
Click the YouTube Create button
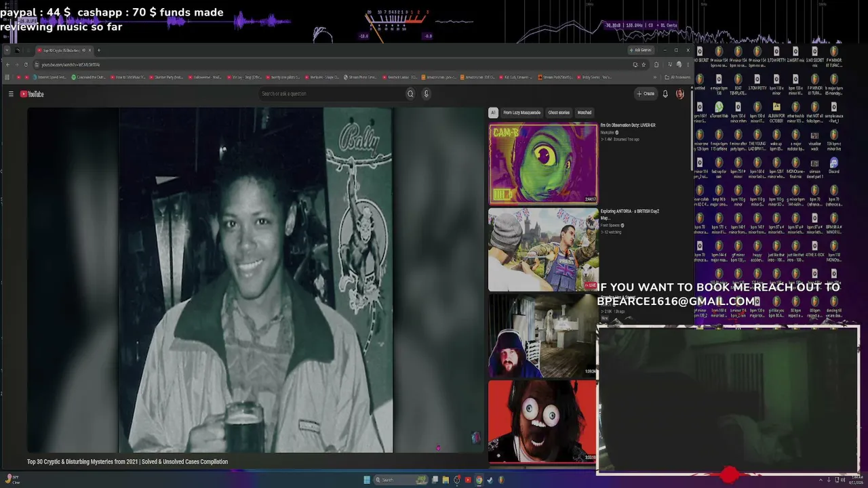click(646, 94)
